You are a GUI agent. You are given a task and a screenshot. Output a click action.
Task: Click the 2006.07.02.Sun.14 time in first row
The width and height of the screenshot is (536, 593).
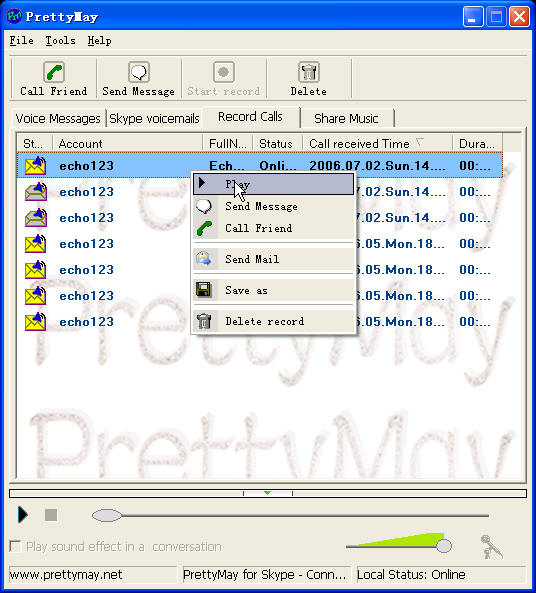point(378,166)
